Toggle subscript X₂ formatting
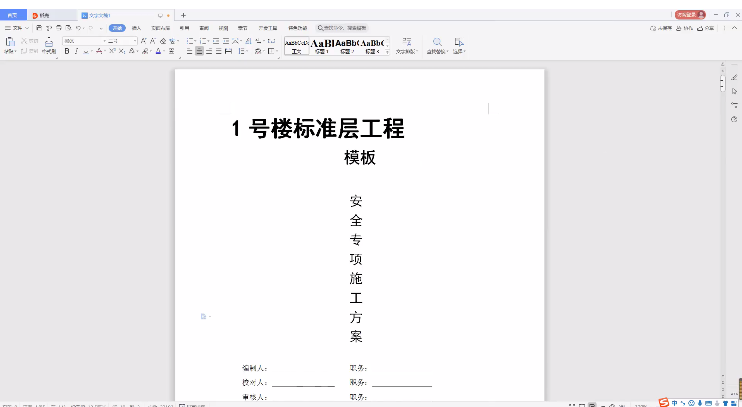Screen dimensions: 742x407 point(122,51)
